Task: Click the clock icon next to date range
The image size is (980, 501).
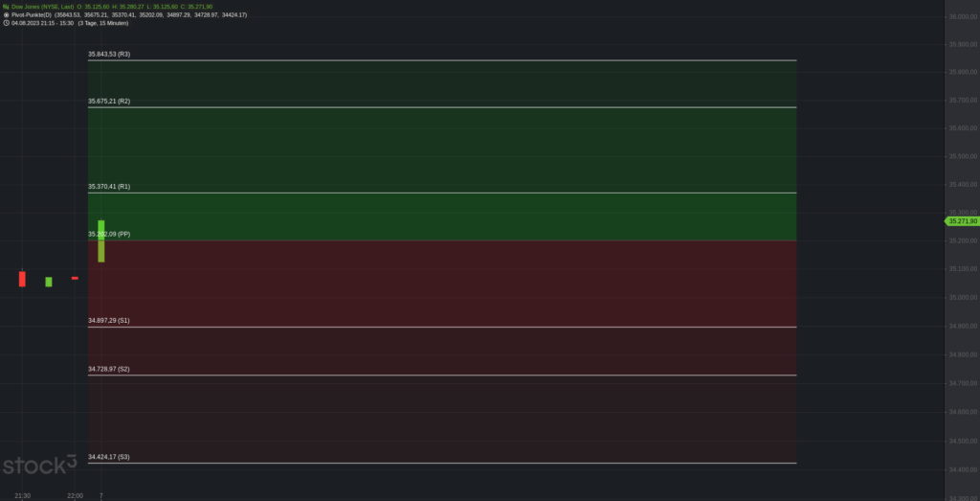Action: tap(7, 23)
